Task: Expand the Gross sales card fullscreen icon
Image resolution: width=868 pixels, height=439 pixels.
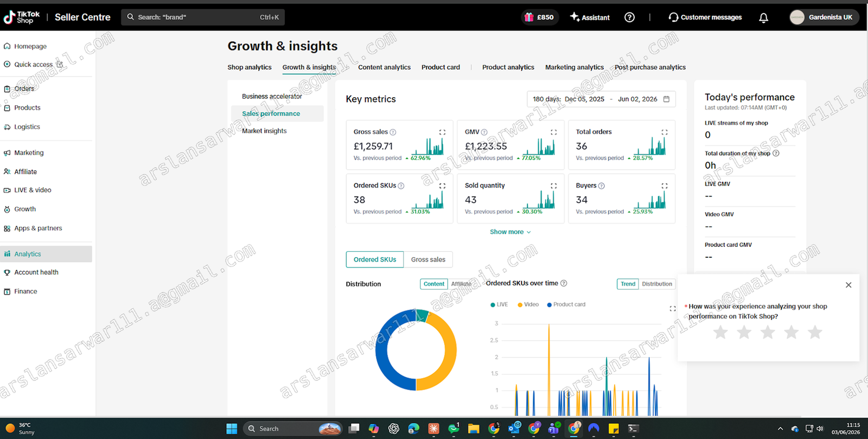Action: point(442,132)
